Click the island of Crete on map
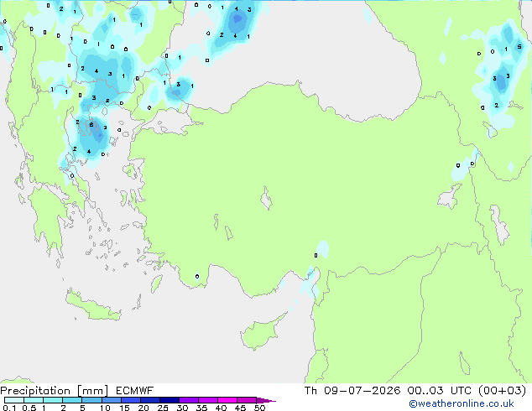The width and height of the screenshot is (532, 411). [x=92, y=307]
